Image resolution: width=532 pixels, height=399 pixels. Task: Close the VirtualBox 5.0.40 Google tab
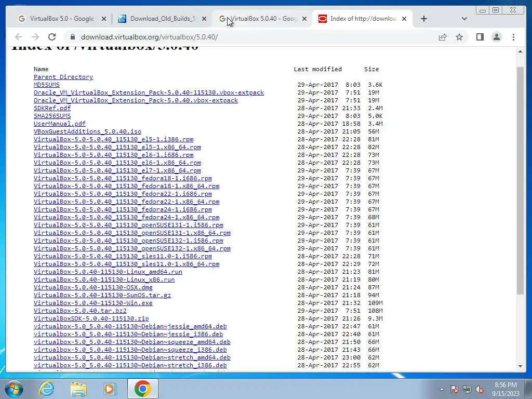pyautogui.click(x=304, y=19)
